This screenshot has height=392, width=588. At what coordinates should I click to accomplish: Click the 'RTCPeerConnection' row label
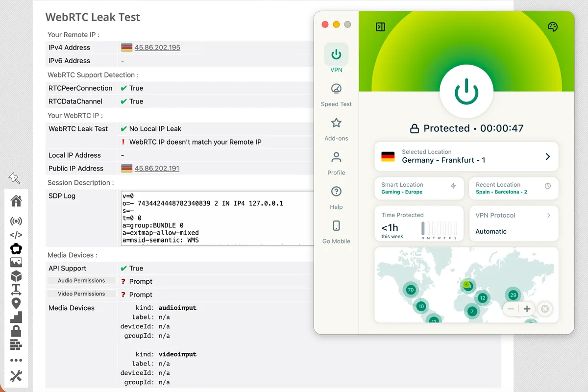(80, 88)
